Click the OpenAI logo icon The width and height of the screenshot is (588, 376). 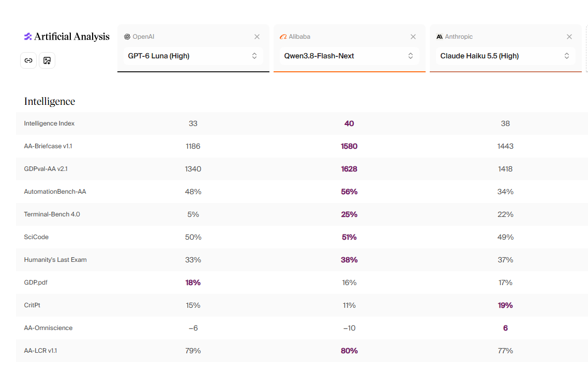127,37
